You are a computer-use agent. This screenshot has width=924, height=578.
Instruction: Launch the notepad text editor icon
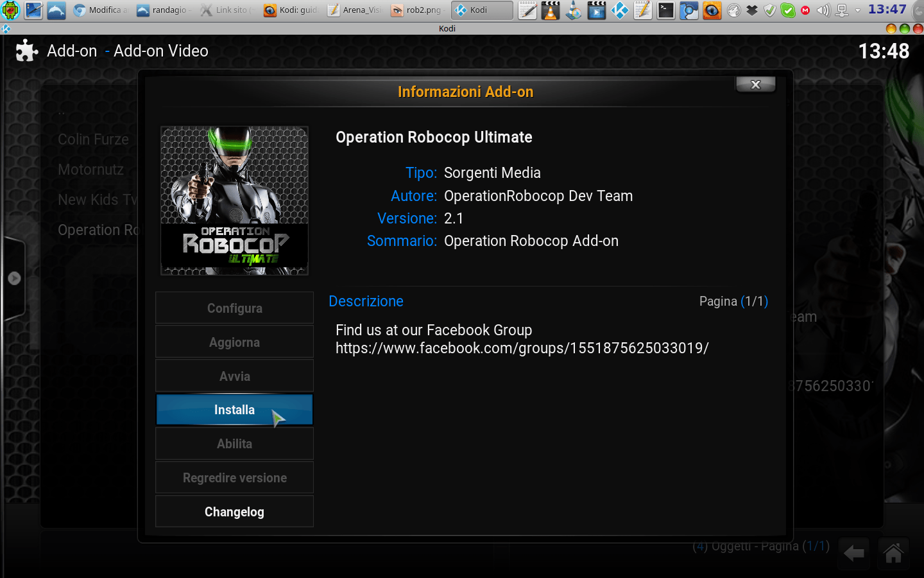pos(527,10)
